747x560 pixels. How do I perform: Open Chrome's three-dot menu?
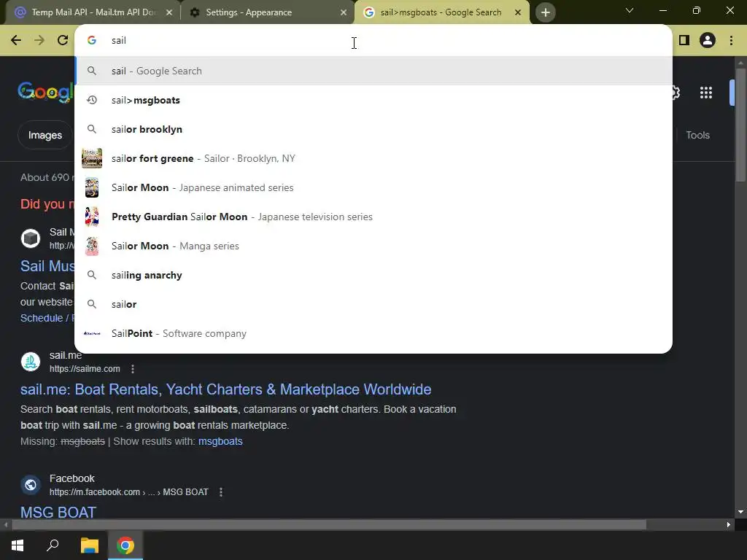coord(731,41)
